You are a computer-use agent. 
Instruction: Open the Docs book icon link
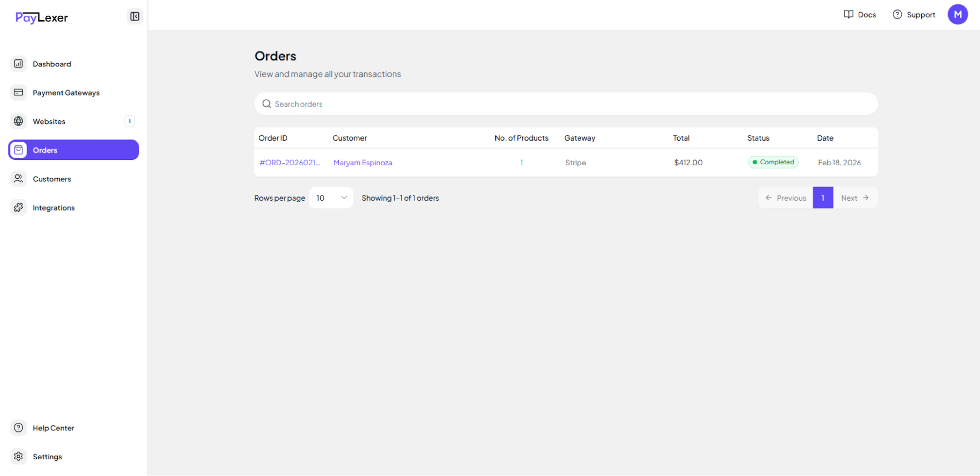848,15
